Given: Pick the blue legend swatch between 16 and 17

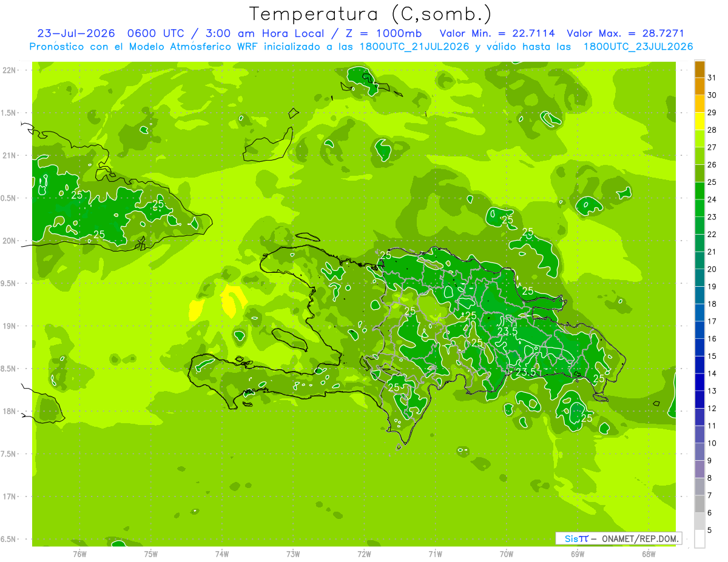Looking at the screenshot, I should [x=699, y=330].
